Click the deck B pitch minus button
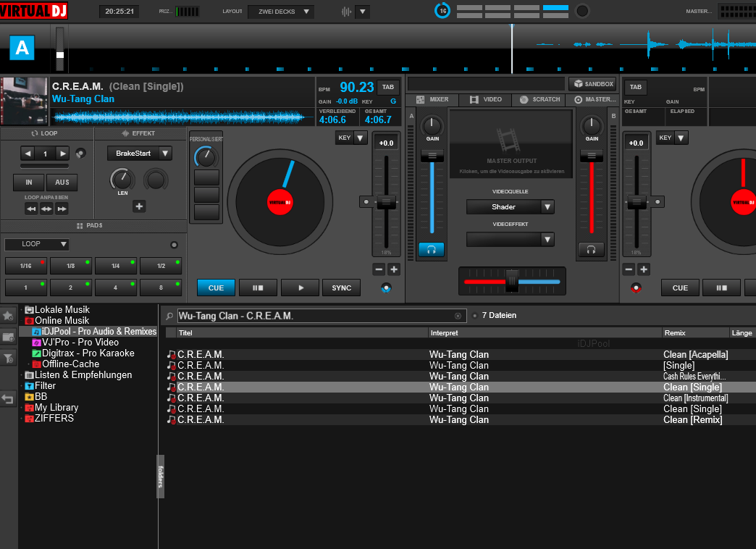The image size is (756, 549). pyautogui.click(x=629, y=269)
